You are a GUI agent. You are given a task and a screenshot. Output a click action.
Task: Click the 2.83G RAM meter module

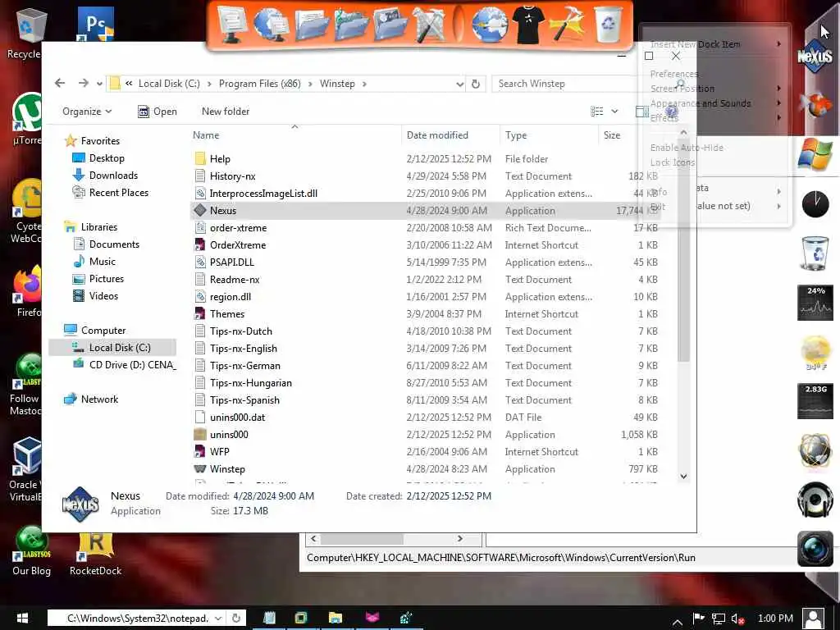point(815,401)
